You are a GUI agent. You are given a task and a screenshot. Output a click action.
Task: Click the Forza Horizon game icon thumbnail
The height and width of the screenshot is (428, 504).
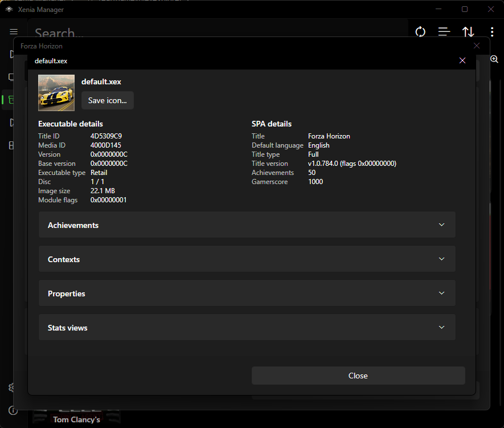click(x=56, y=93)
